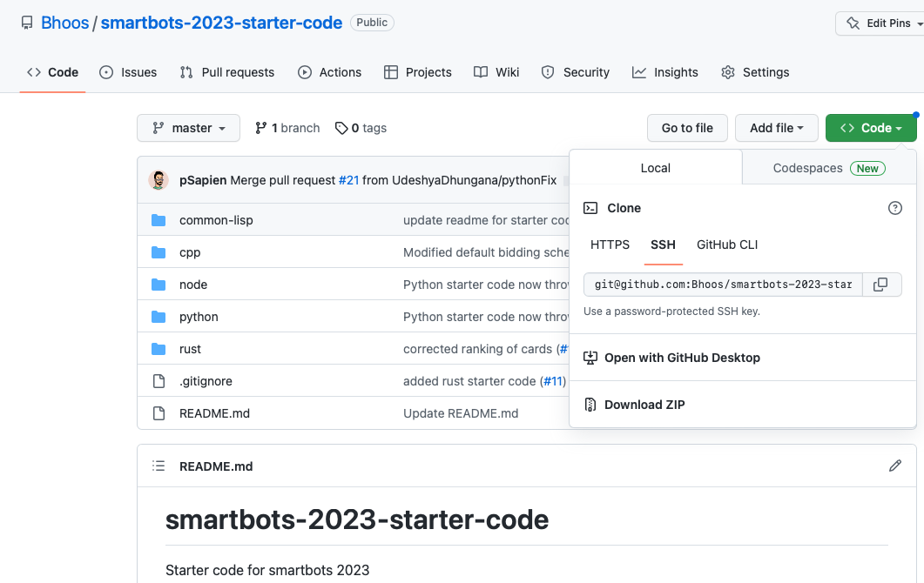Open the Wiki tab
This screenshot has width=924, height=583.
[496, 72]
